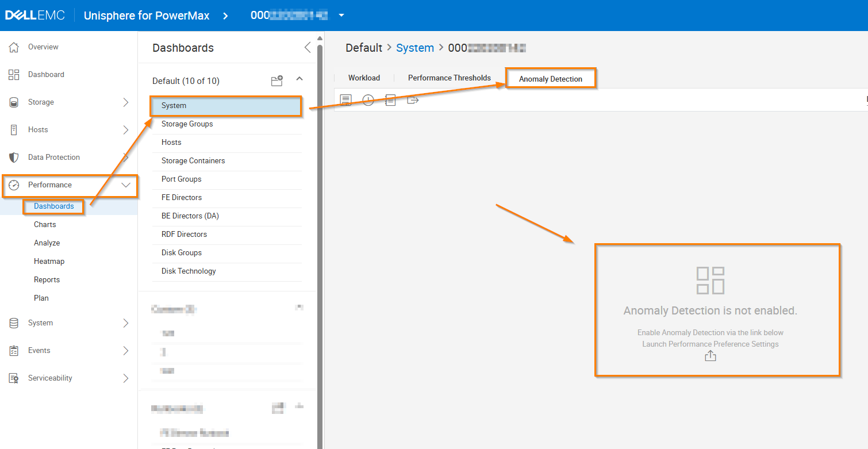
Task: Expand the Storage menu in the sidebar
Action: [126, 102]
